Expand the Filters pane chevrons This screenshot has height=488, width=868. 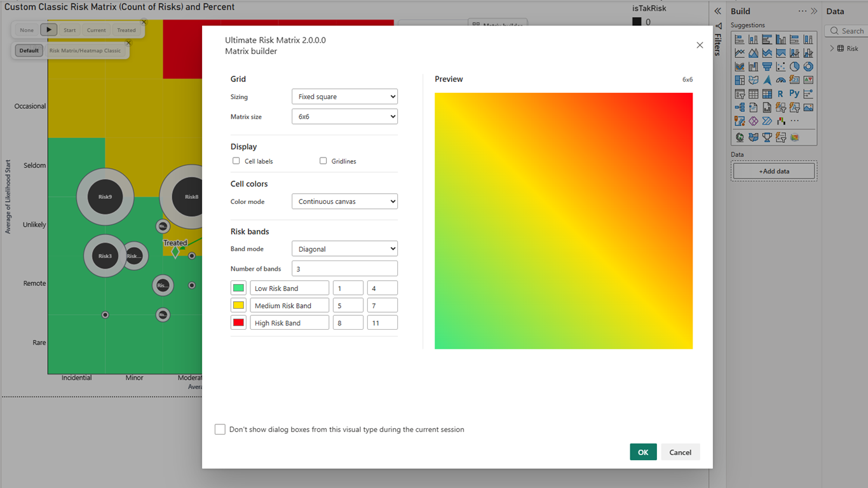click(718, 11)
